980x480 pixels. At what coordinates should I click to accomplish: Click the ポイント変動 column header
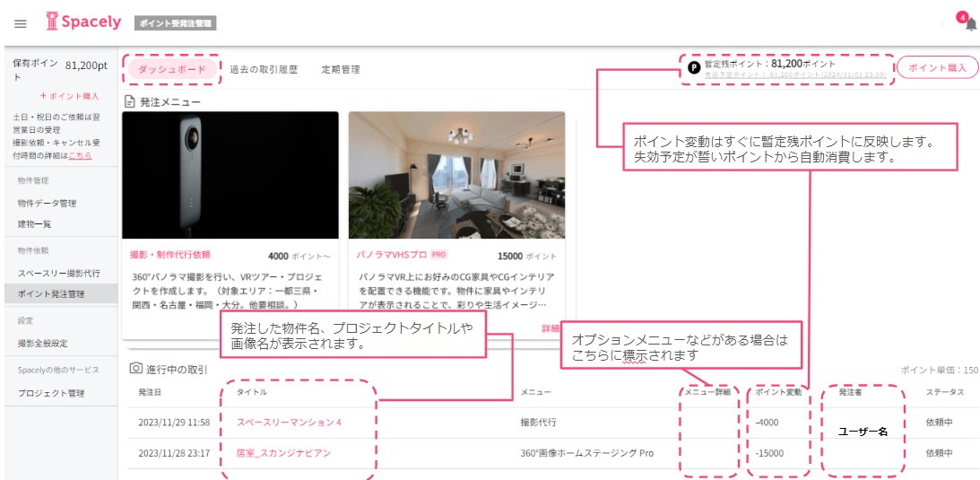[778, 392]
